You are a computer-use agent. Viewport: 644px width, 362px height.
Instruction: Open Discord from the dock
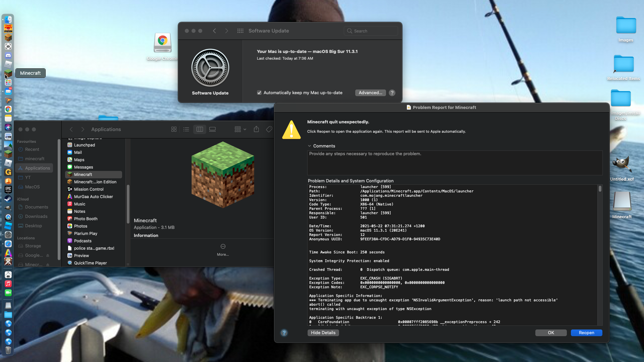click(8, 56)
